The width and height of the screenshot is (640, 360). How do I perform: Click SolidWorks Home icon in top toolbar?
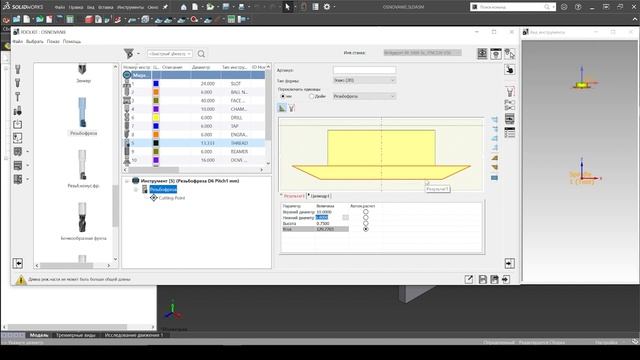tap(184, 7)
